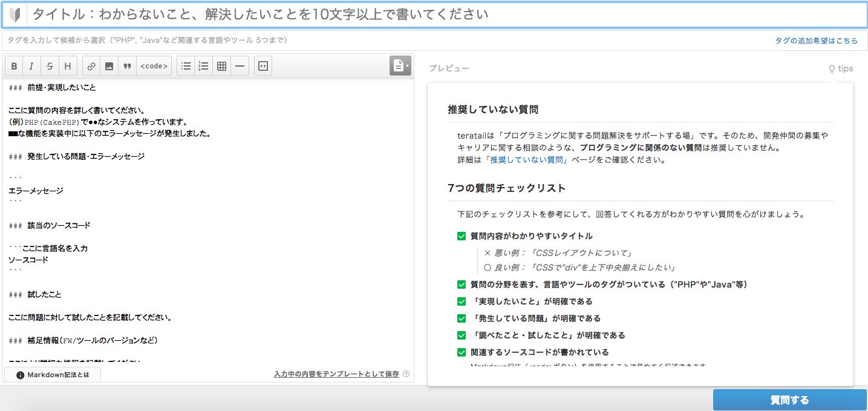
Task: Click the help question mark beside template save
Action: [406, 374]
